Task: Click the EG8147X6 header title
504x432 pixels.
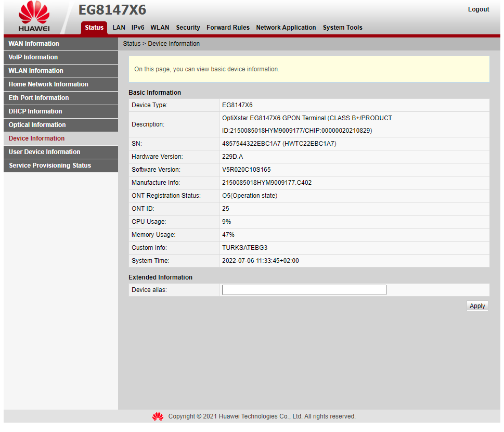Action: click(x=112, y=10)
